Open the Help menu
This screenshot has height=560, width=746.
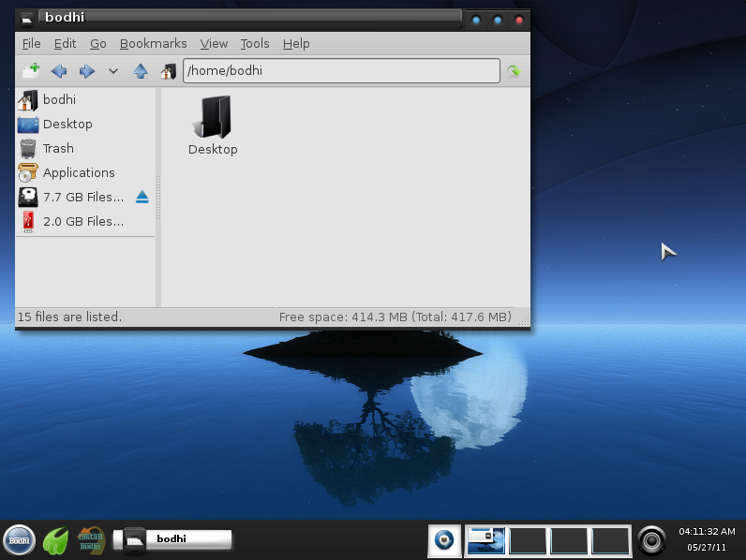coord(296,44)
